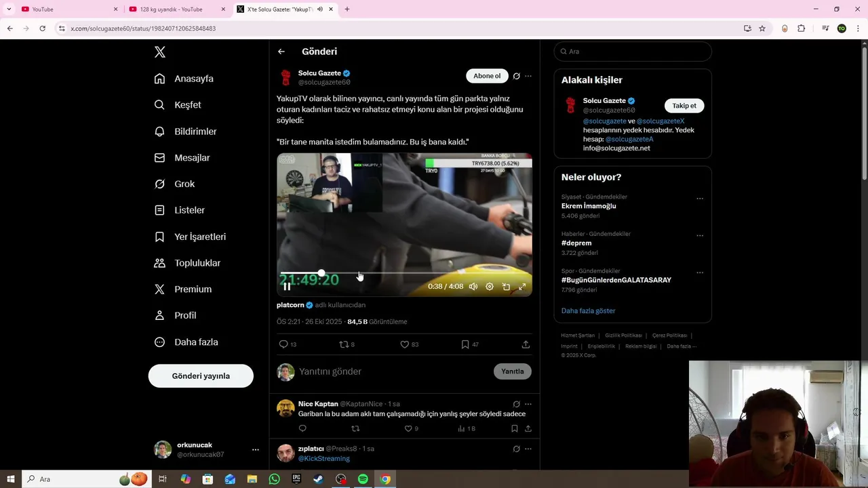Open Nice Kaptan reply options menu
Viewport: 868px width, 488px height.
(x=528, y=404)
